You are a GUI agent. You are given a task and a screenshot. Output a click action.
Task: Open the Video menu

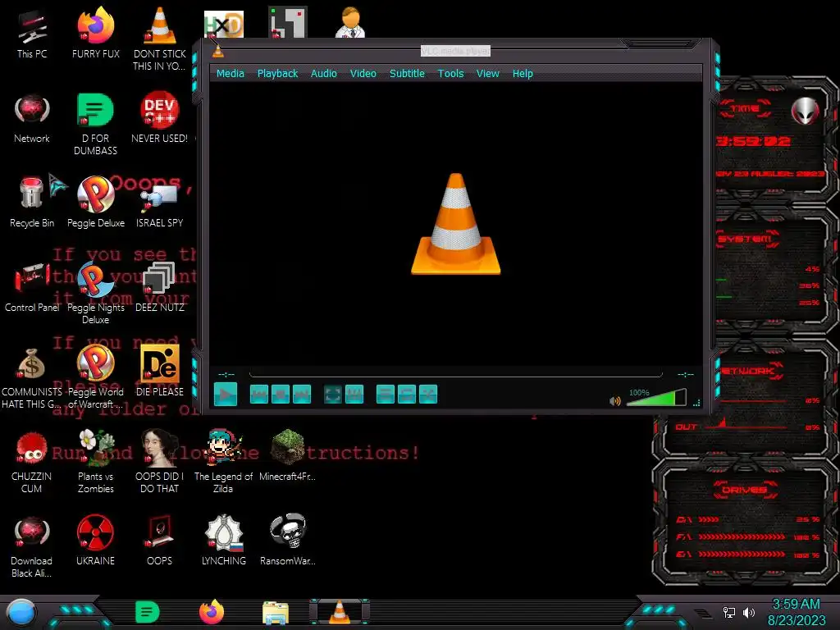(x=363, y=73)
